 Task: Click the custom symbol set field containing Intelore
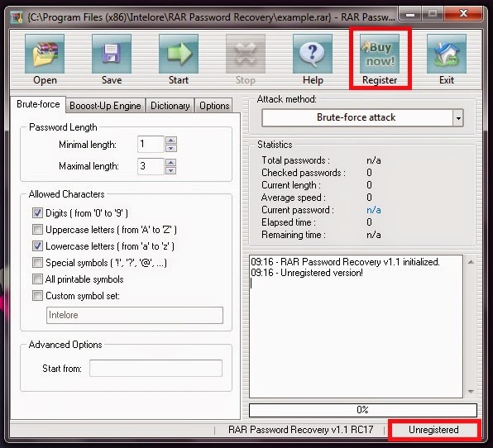pos(135,315)
